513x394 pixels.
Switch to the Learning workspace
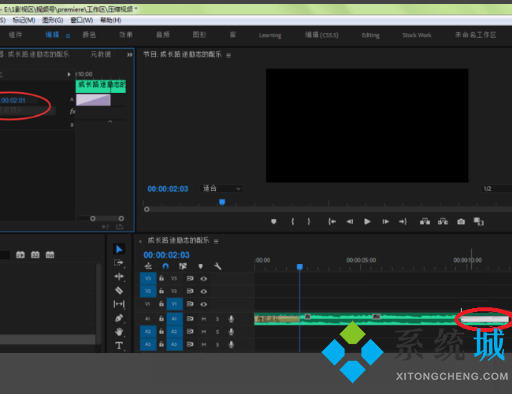[270, 35]
